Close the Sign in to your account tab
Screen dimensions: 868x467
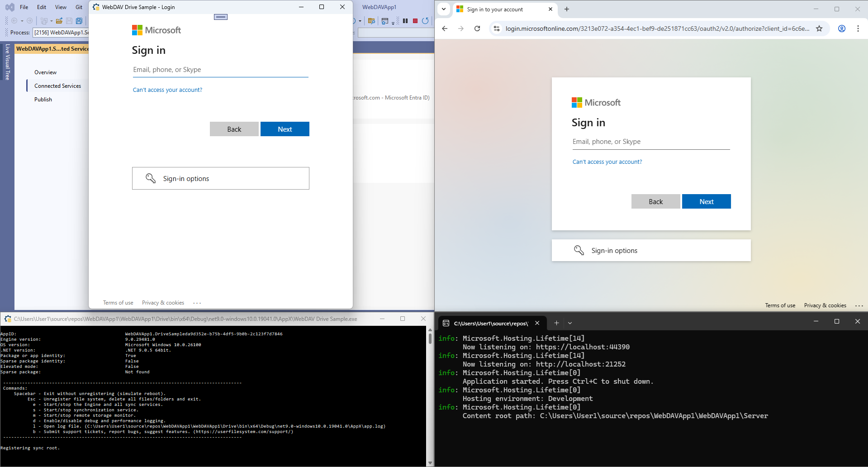pyautogui.click(x=550, y=9)
